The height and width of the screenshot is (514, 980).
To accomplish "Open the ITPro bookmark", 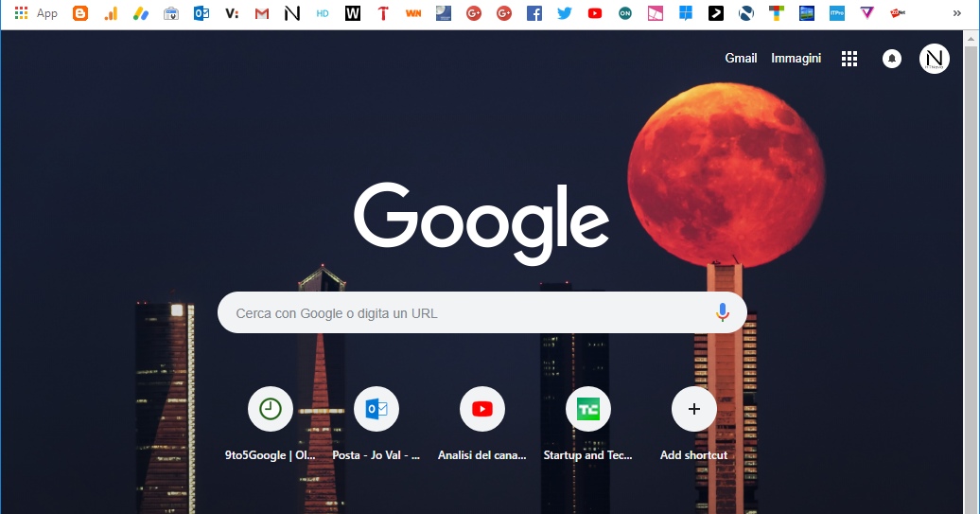I will pos(837,13).
